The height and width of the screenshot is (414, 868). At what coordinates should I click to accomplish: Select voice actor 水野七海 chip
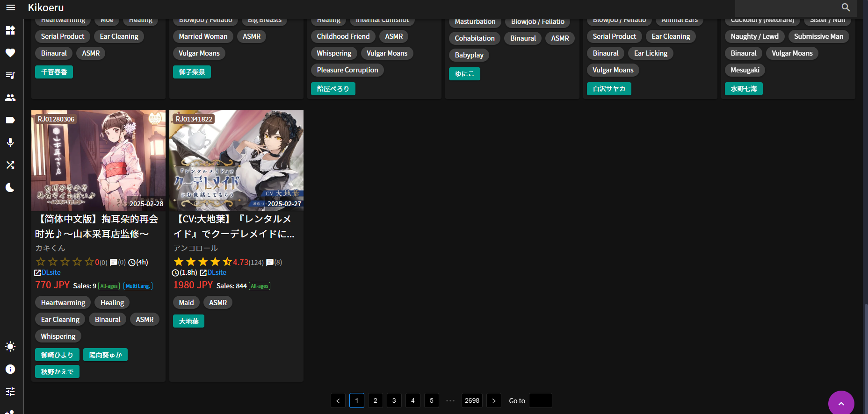click(744, 89)
